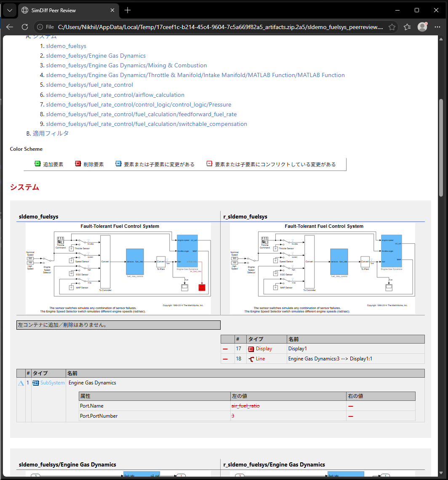Open the tab actions dropdown chevron
Screen dimensions: 448x480
10,10
